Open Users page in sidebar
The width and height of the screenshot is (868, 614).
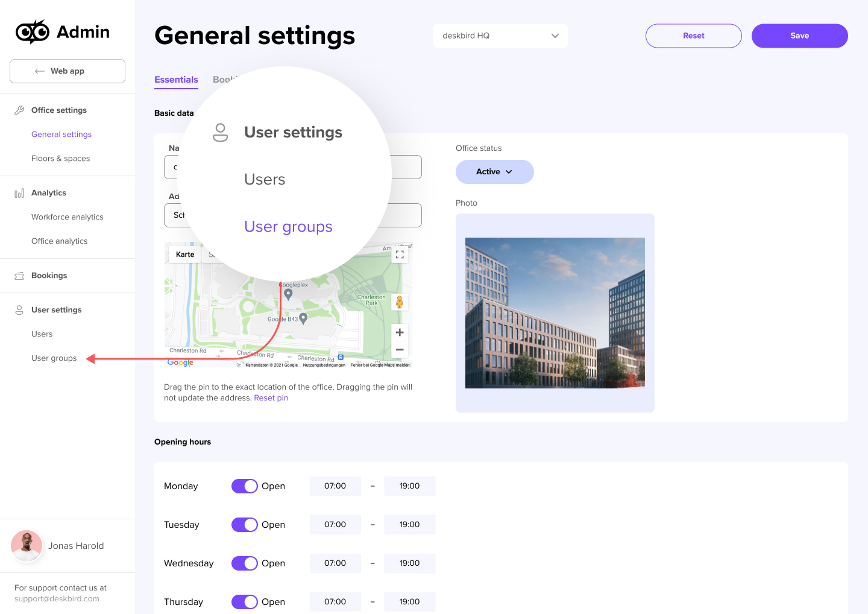point(42,334)
